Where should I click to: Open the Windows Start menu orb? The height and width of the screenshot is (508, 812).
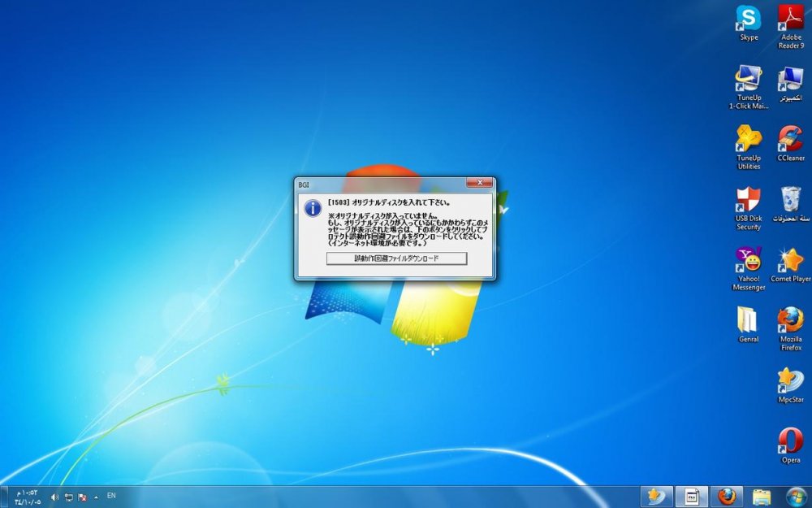point(797,497)
